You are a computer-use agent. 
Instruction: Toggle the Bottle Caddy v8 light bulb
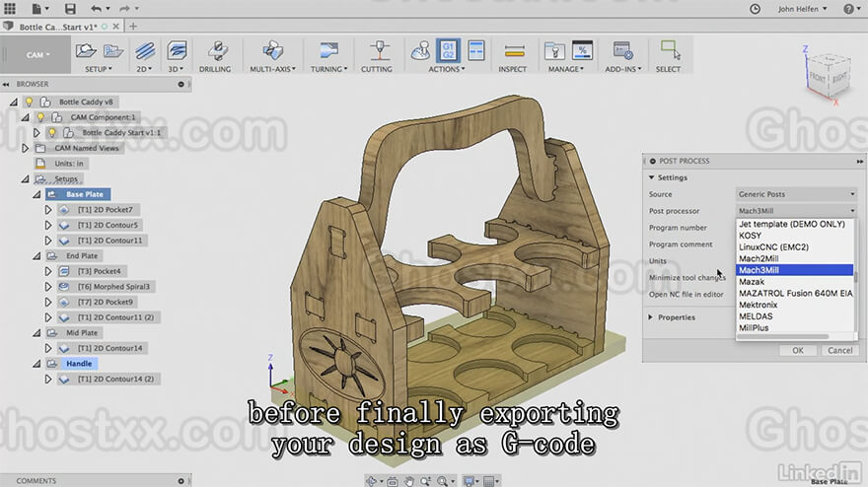(30, 102)
